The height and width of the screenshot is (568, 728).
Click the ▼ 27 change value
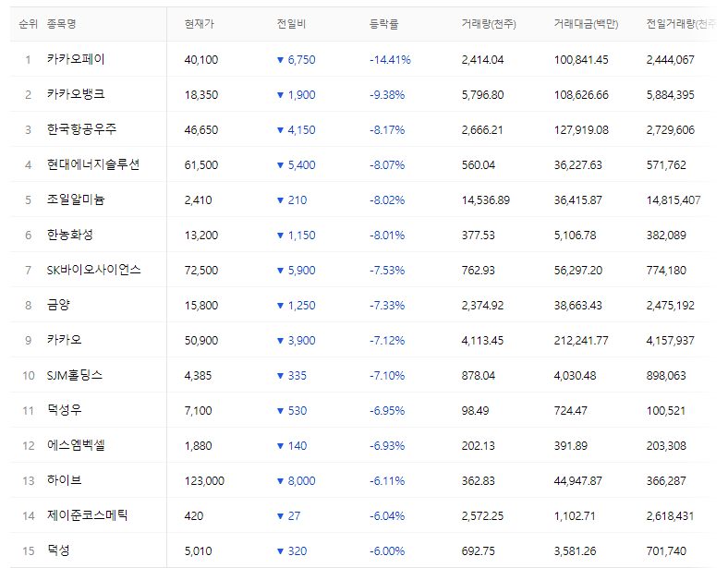[x=289, y=516]
